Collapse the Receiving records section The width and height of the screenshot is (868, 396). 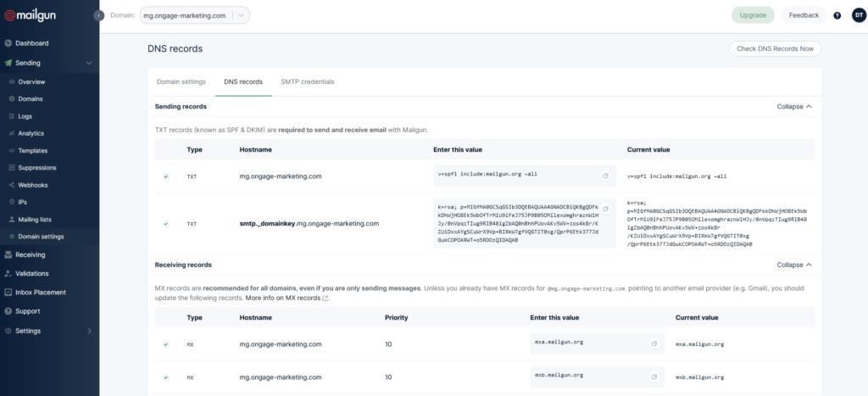(794, 265)
